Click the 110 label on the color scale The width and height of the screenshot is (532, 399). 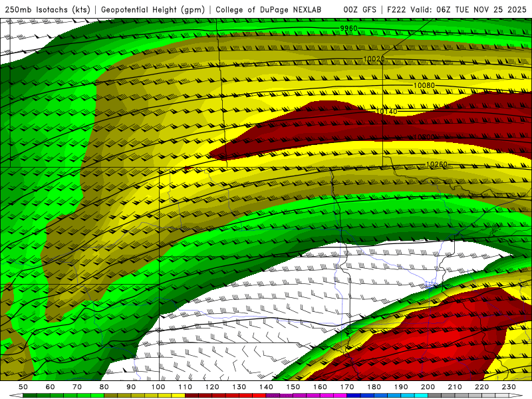pyautogui.click(x=186, y=387)
